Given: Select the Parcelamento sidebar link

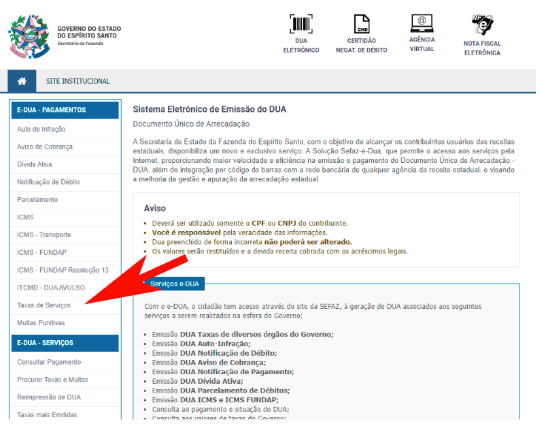Looking at the screenshot, I should 38,200.
